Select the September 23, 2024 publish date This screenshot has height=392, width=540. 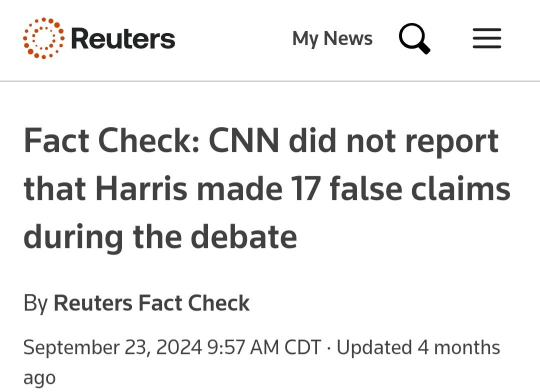pos(112,347)
